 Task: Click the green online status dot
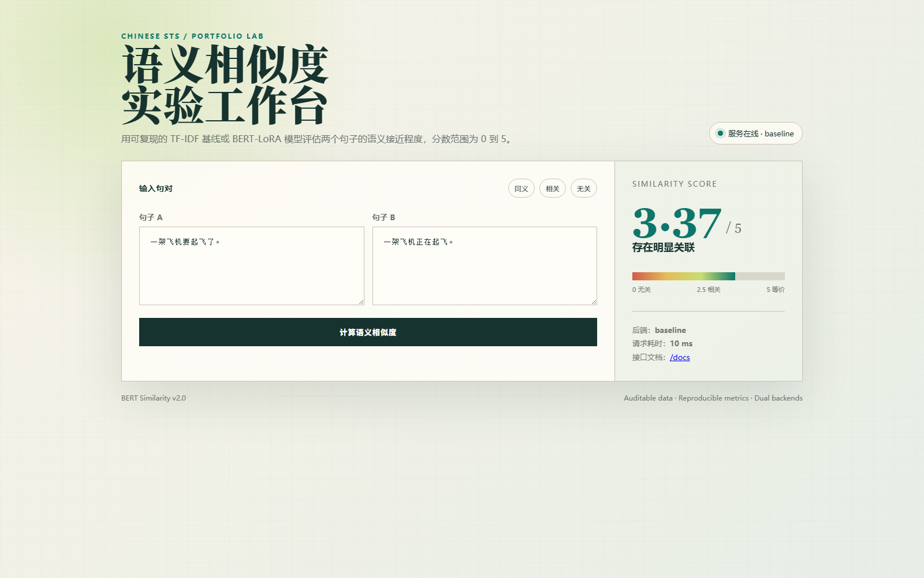point(720,134)
